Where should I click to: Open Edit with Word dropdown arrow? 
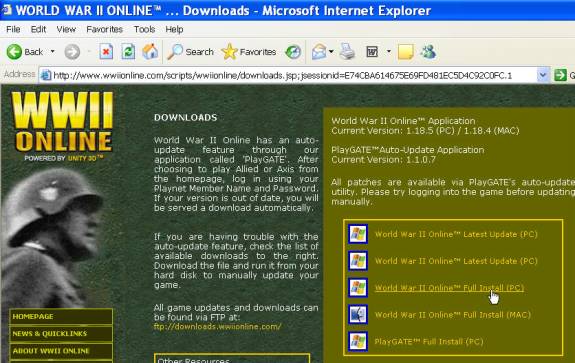(388, 51)
